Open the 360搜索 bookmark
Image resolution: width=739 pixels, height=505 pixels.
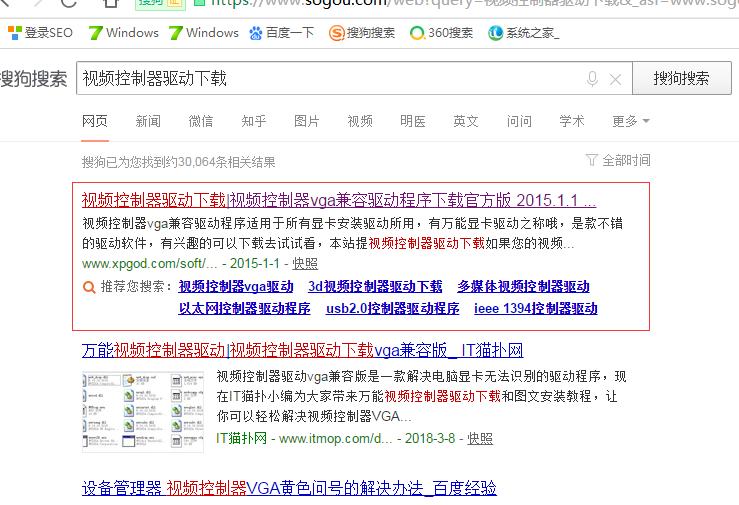tap(441, 33)
